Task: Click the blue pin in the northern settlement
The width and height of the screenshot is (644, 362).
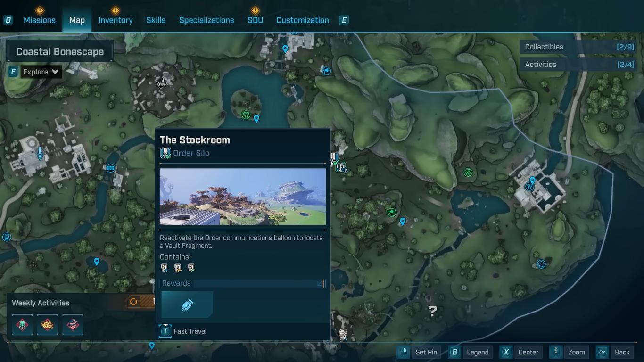Action: point(285,49)
